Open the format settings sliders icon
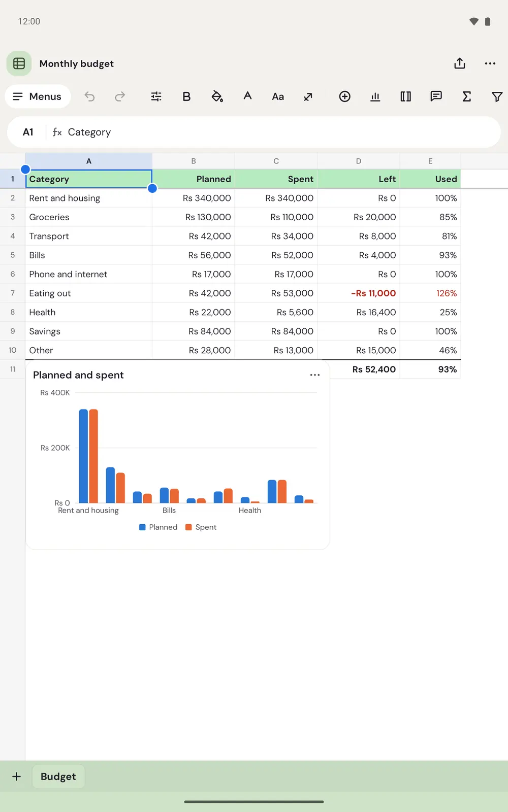 [156, 96]
